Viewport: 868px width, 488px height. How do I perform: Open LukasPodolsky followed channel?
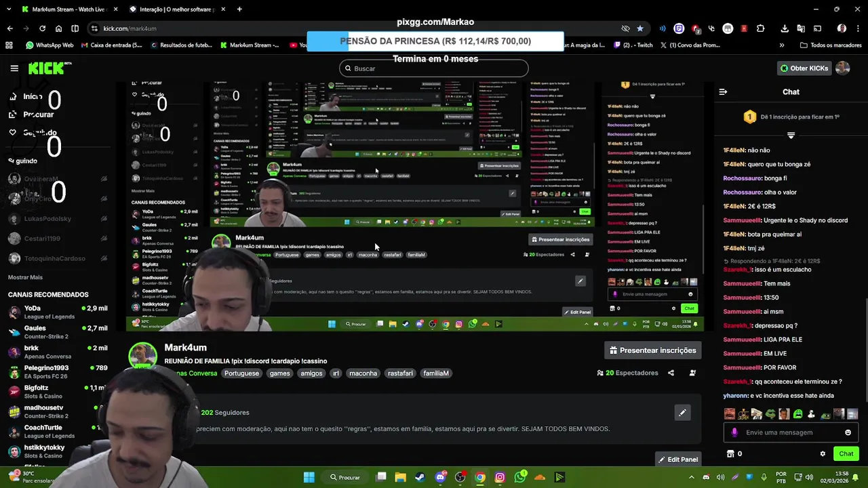click(57, 219)
